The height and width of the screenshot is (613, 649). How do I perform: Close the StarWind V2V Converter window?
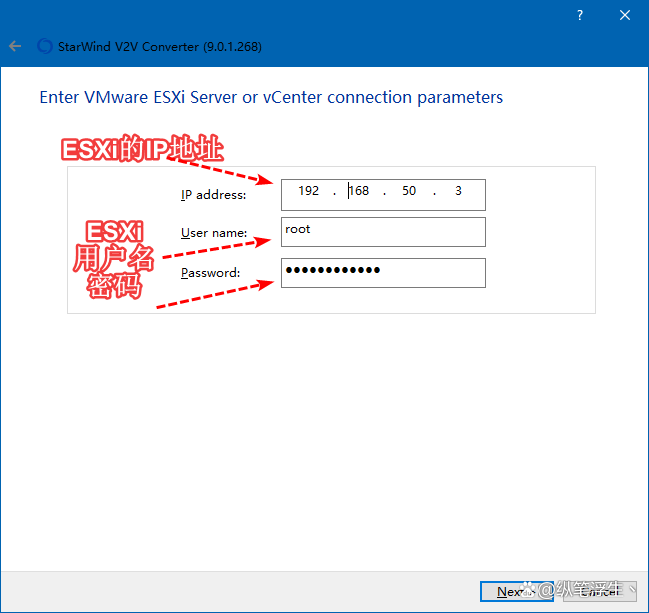(x=625, y=15)
